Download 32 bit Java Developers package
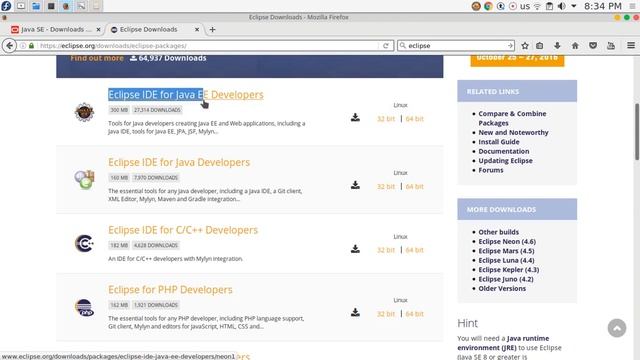Image resolution: width=640 pixels, height=360 pixels. 386,187
